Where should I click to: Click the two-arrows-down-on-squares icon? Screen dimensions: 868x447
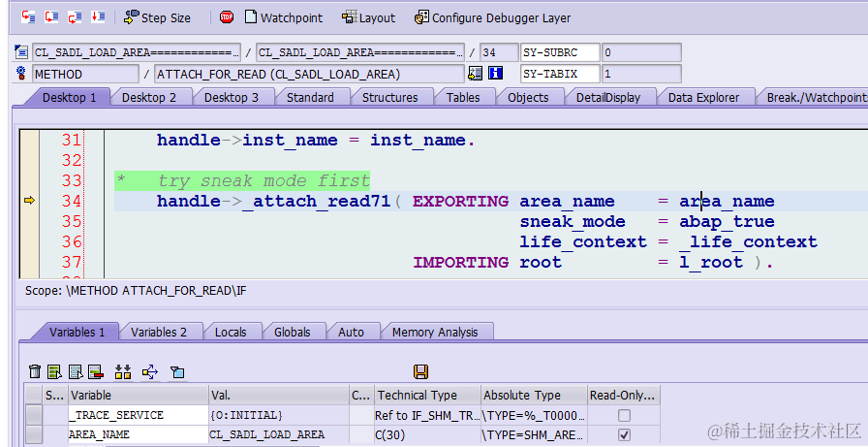coord(123,371)
